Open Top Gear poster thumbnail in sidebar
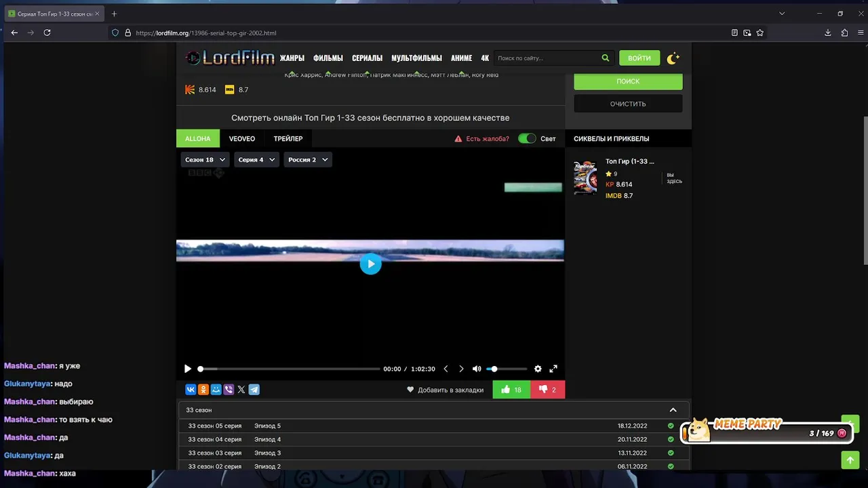The width and height of the screenshot is (868, 488). pyautogui.click(x=585, y=178)
